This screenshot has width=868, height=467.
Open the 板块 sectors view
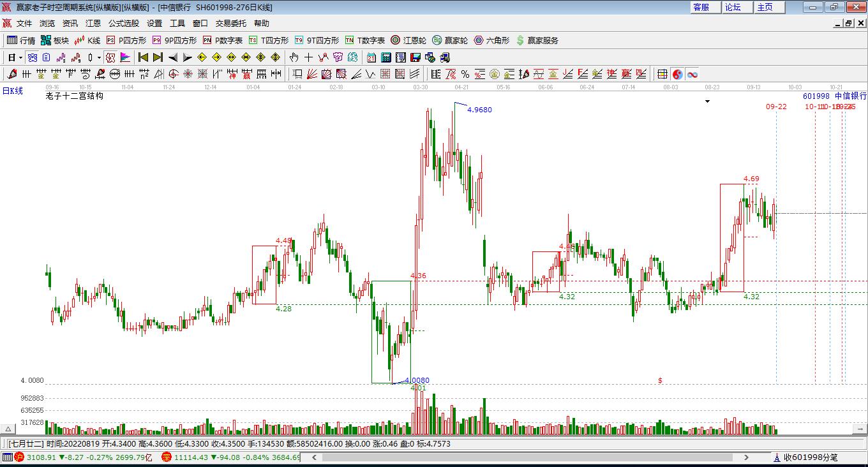55,40
